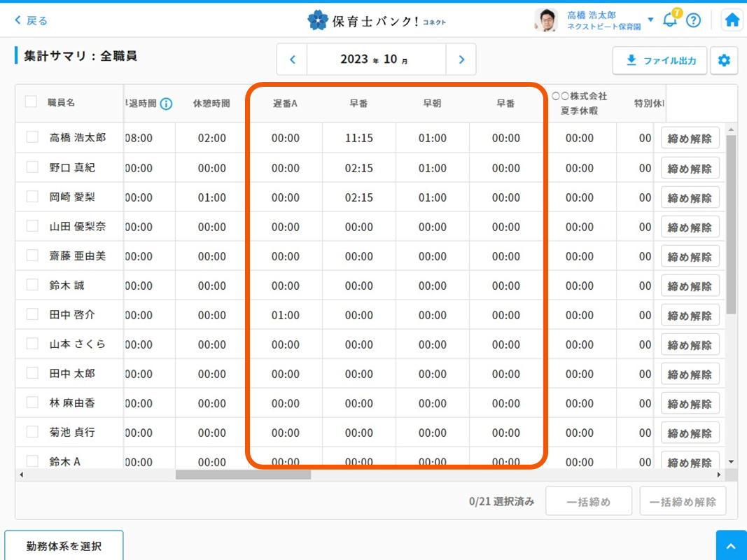
Task: Click the 勤務体系を選択 button
Action: (64, 545)
